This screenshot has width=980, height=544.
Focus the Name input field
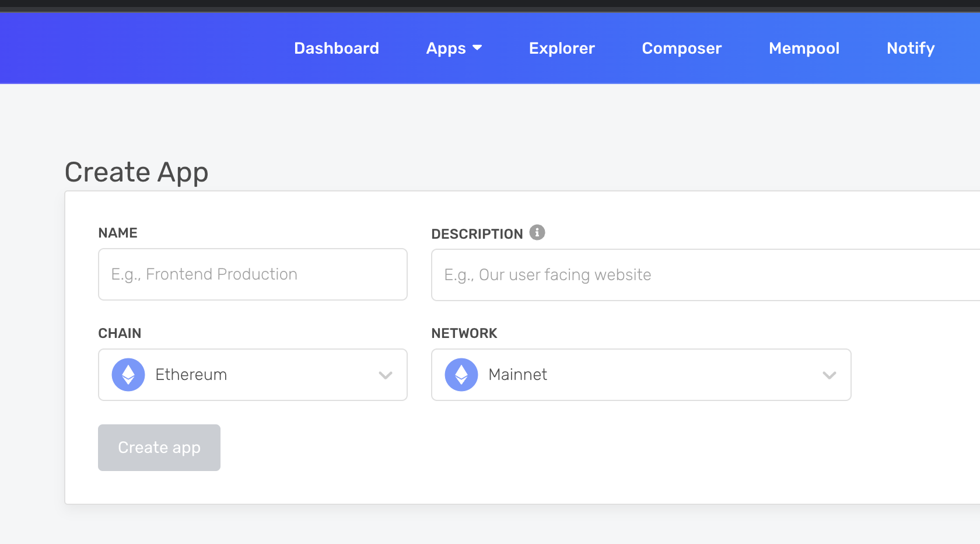point(253,274)
